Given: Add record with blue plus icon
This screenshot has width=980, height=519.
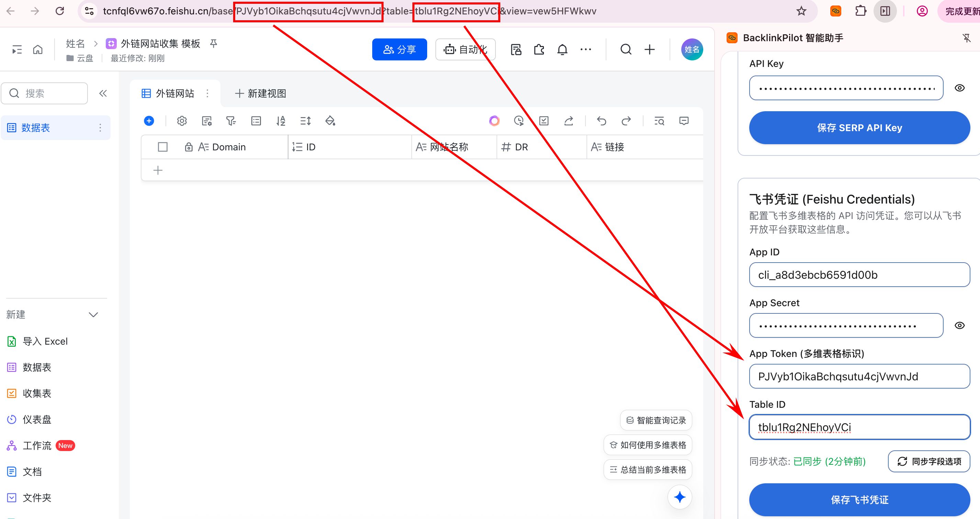Looking at the screenshot, I should [149, 121].
